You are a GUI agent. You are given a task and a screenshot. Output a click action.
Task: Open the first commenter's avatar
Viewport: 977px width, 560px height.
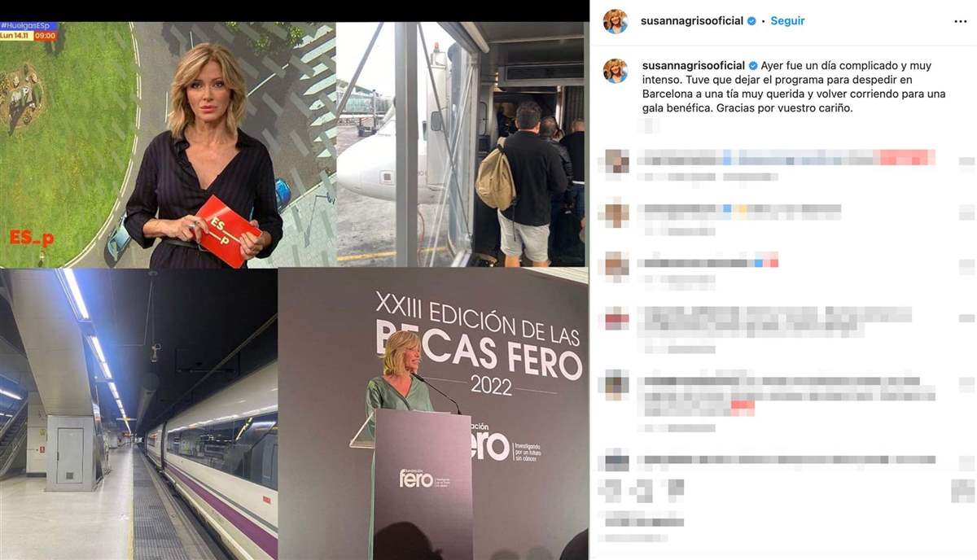pos(616,160)
